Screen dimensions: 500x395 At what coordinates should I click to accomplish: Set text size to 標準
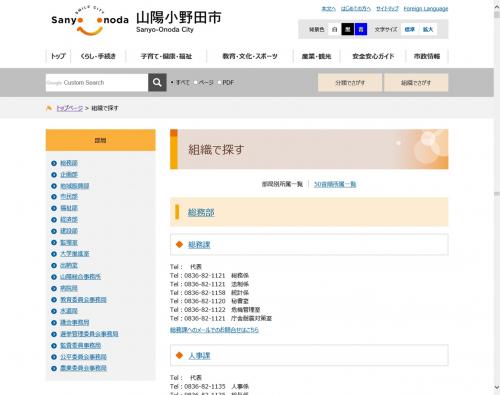410,29
